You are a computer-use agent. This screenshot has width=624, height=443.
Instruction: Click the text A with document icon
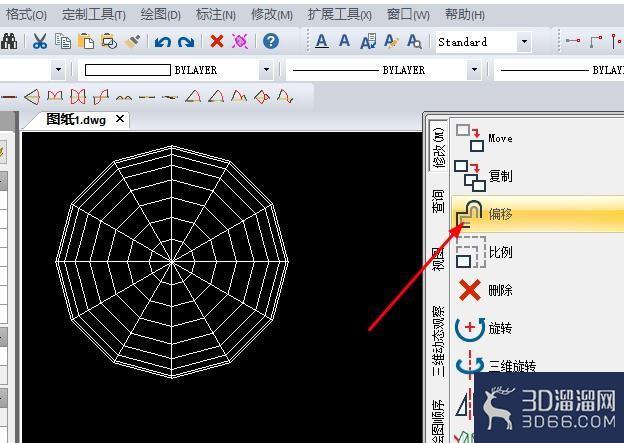tap(368, 41)
